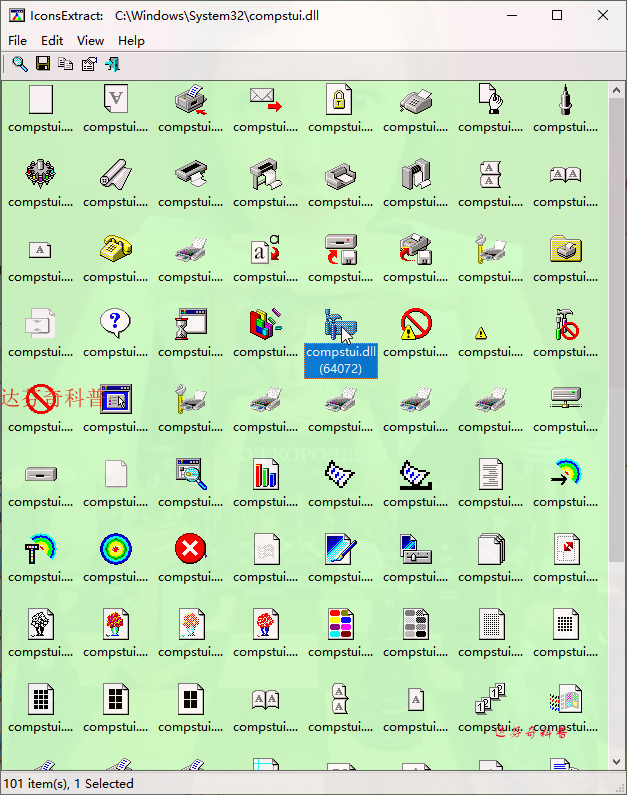Open the Help menu
The image size is (627, 795).
point(131,41)
